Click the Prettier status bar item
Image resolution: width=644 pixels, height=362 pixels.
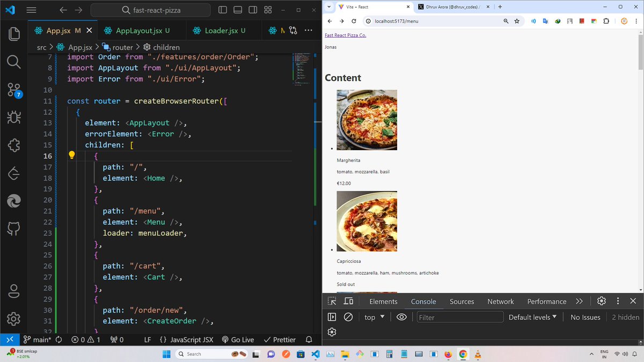coord(280,339)
